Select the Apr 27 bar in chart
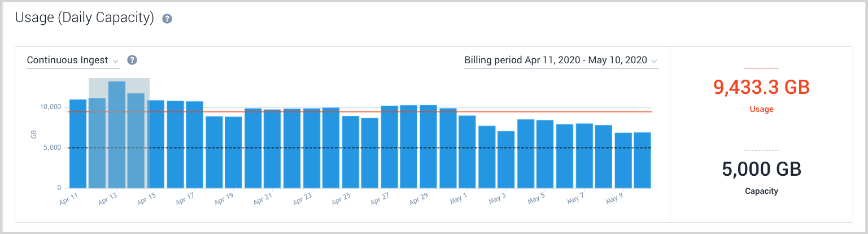The image size is (868, 234). pyautogui.click(x=389, y=147)
